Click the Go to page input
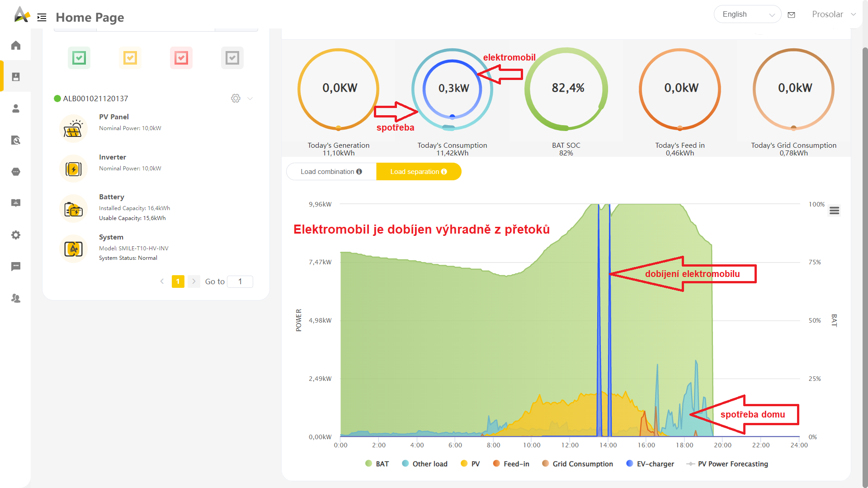 (x=240, y=282)
